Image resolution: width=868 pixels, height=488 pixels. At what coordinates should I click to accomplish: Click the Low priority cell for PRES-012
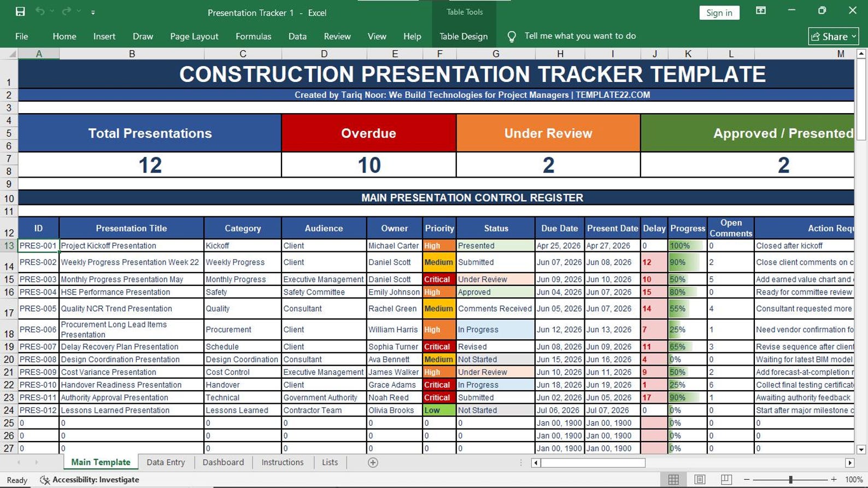pos(439,410)
